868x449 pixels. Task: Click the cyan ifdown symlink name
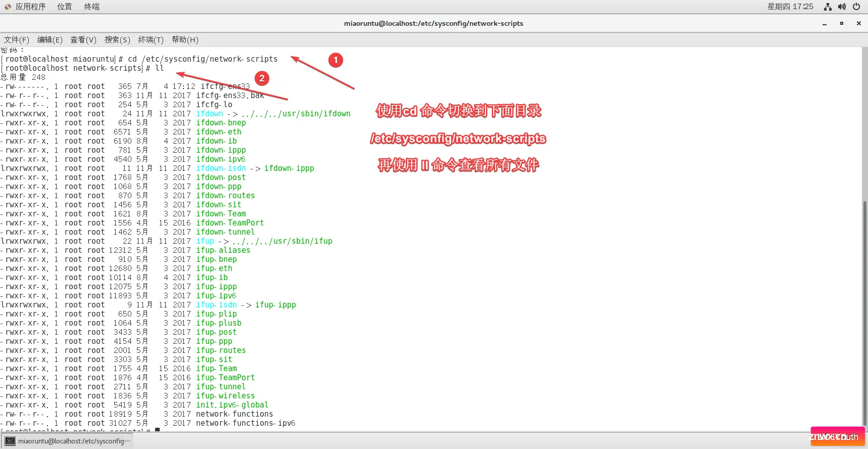[x=210, y=114]
